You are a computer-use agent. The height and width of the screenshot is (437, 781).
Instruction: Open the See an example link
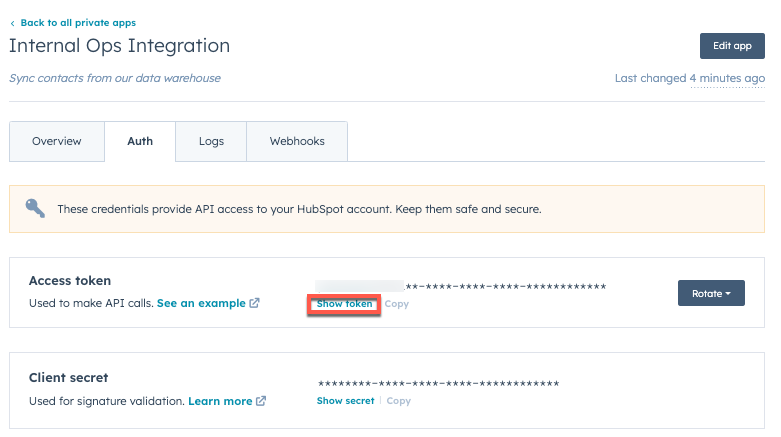(201, 303)
